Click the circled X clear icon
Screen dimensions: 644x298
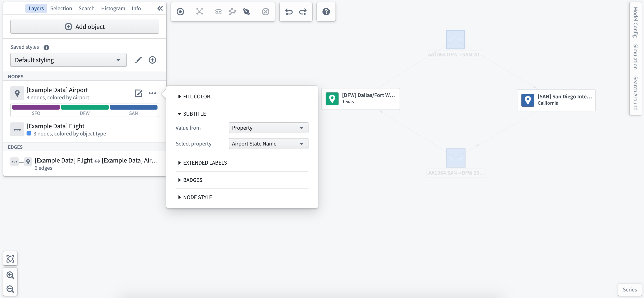[266, 11]
